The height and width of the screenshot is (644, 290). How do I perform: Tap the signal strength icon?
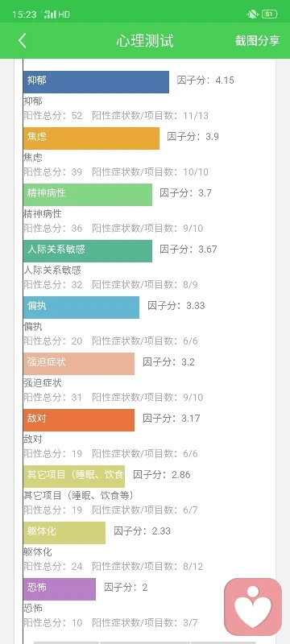point(50,14)
